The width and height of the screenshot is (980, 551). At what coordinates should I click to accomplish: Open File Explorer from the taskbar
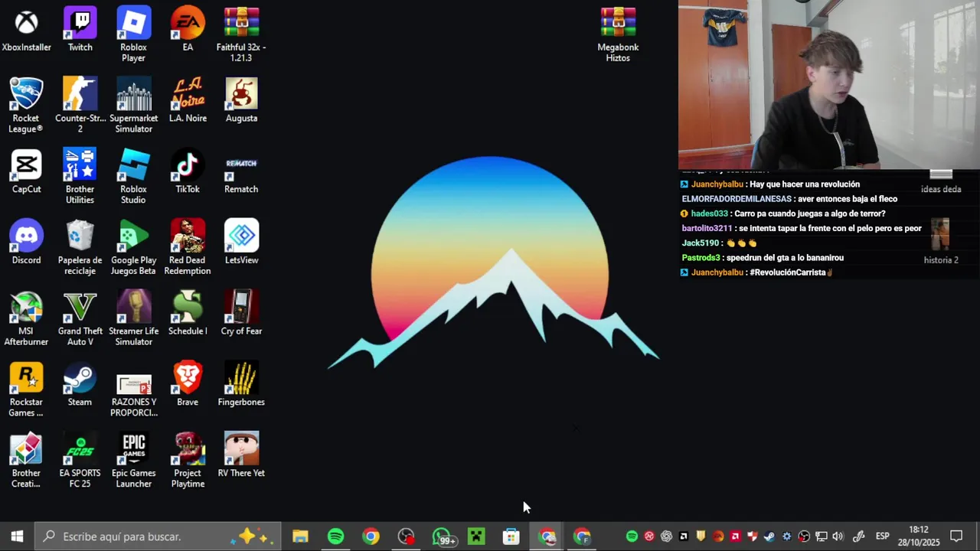click(x=300, y=536)
